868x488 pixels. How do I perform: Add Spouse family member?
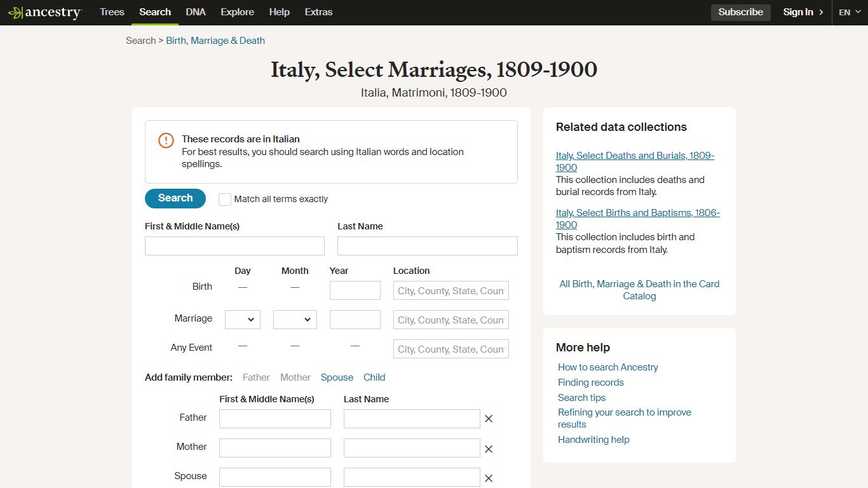pos(337,377)
